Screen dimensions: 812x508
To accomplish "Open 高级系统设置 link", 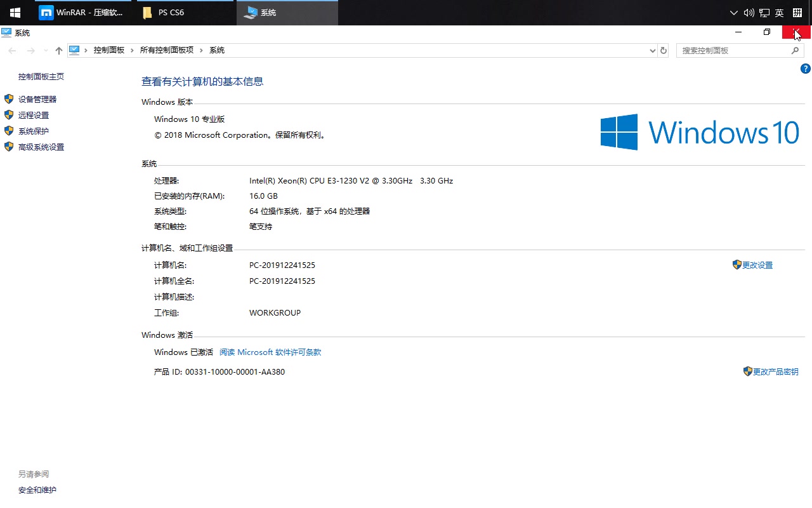I will click(x=41, y=147).
